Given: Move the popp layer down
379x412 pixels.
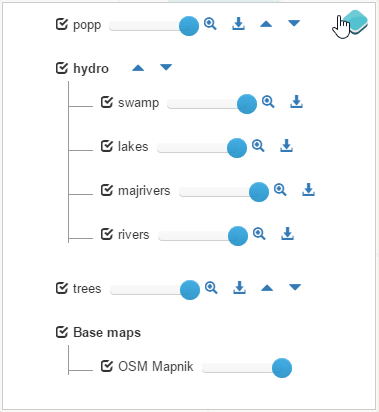Looking at the screenshot, I should [294, 23].
